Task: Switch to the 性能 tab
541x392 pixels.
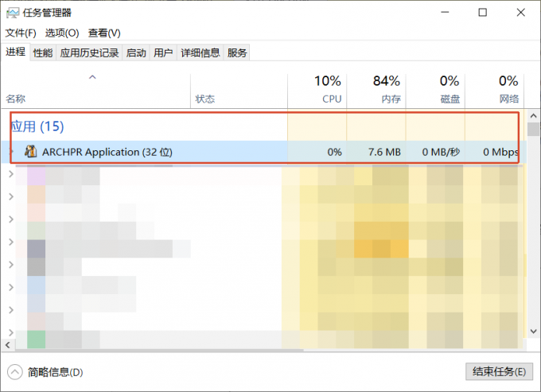Action: (x=43, y=52)
